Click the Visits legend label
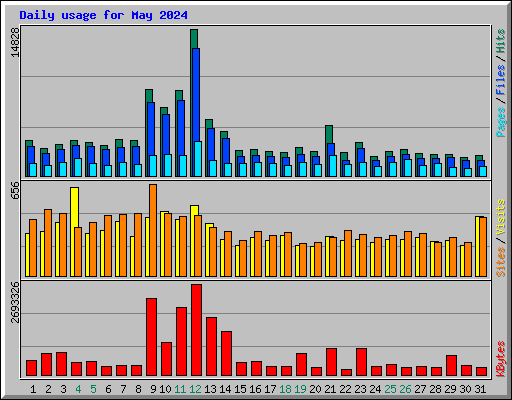The width and height of the screenshot is (512, 400). coord(501,218)
